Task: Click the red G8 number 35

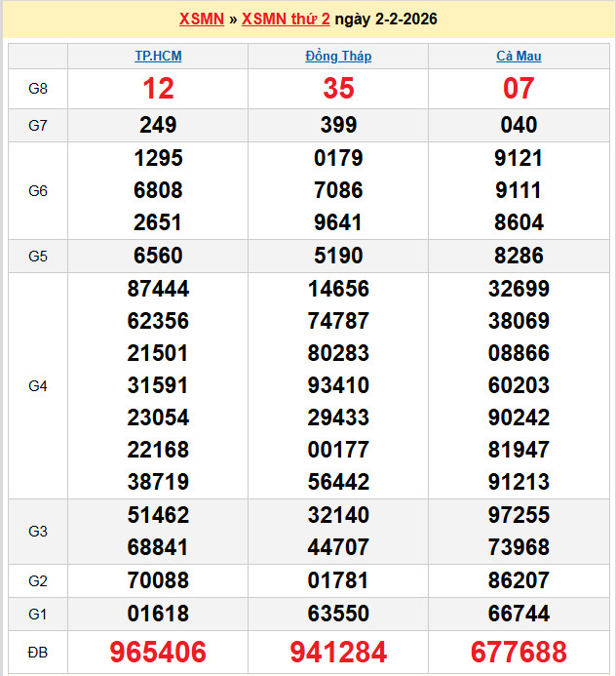Action: tap(338, 89)
